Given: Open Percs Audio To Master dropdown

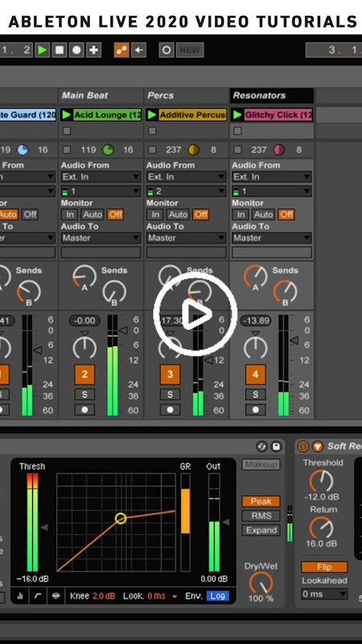Looking at the screenshot, I should pyautogui.click(x=187, y=237).
